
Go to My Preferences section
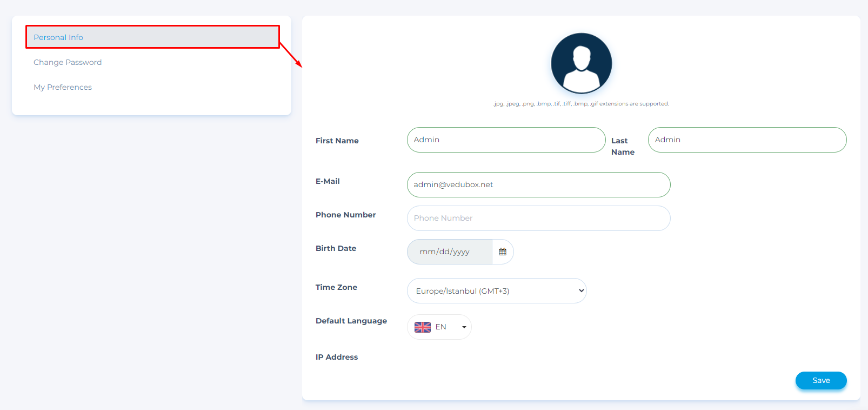coord(63,87)
